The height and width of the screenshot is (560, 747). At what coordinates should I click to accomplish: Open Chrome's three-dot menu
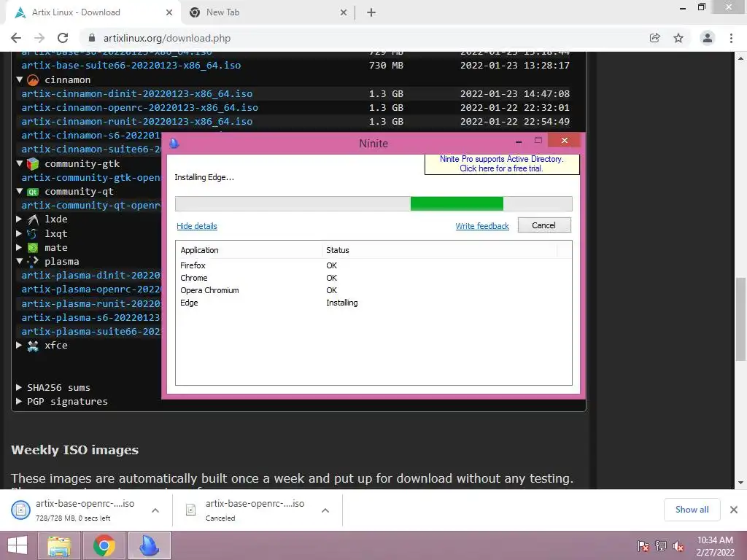tap(731, 38)
